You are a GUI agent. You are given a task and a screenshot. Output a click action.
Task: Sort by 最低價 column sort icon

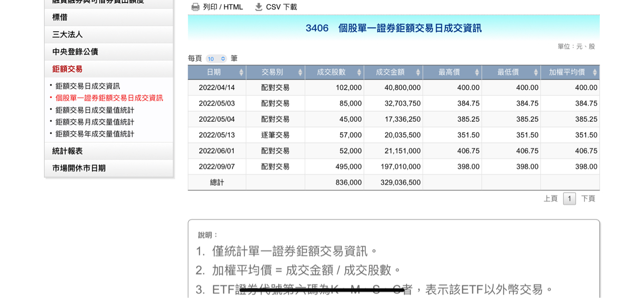click(535, 72)
